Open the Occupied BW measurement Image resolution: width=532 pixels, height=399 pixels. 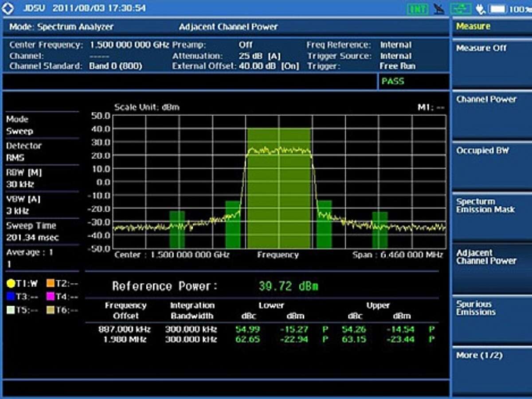click(492, 165)
